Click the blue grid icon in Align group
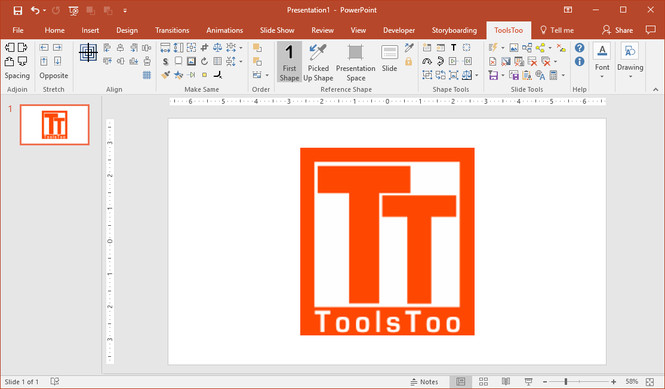 pyautogui.click(x=147, y=75)
